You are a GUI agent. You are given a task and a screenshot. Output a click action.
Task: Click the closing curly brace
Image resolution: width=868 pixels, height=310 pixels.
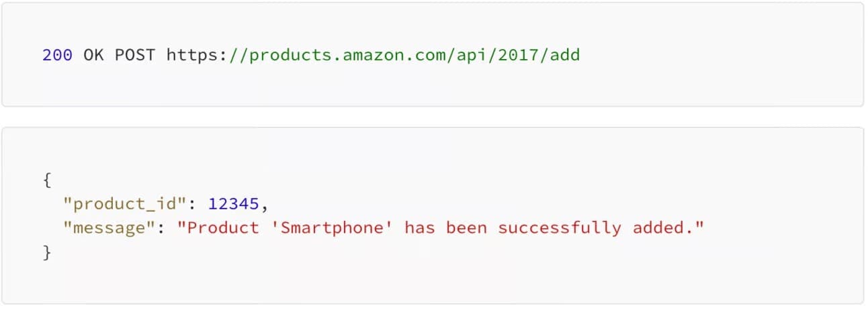click(46, 253)
